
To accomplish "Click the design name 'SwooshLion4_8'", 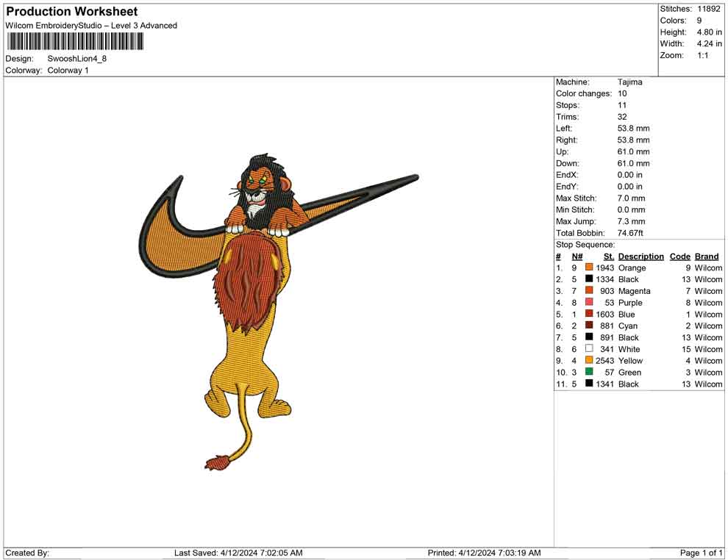I will point(77,59).
